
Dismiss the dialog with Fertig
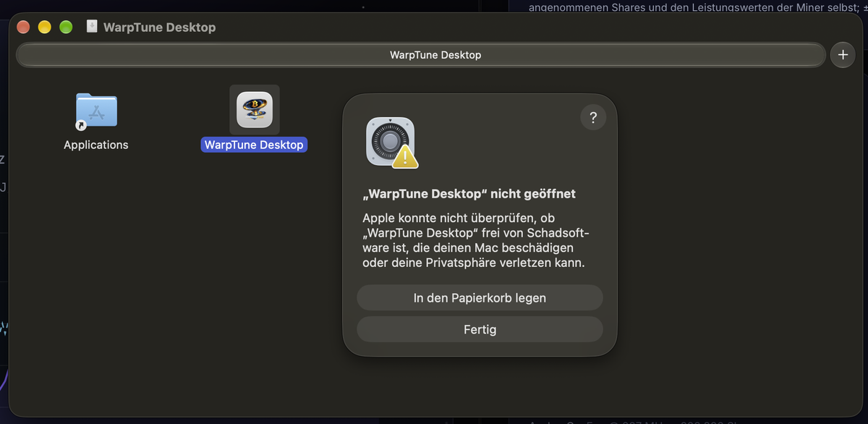(480, 329)
